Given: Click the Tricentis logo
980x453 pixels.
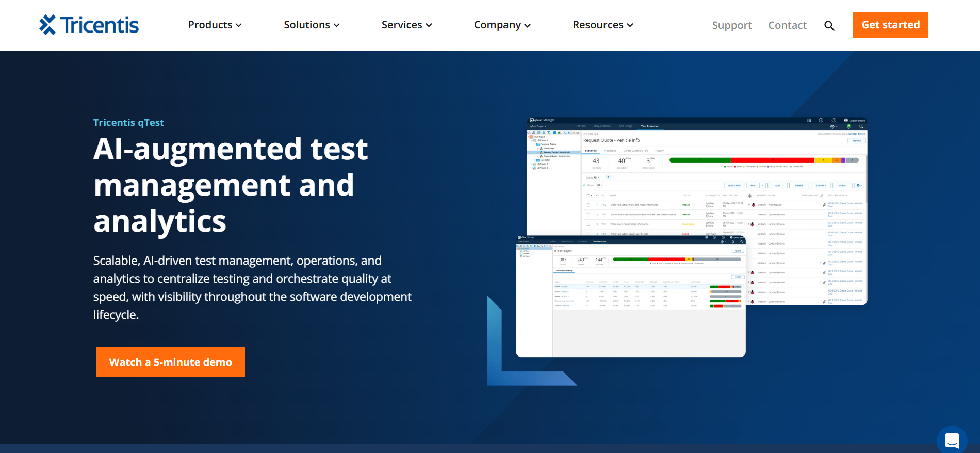Looking at the screenshot, I should click(x=89, y=25).
